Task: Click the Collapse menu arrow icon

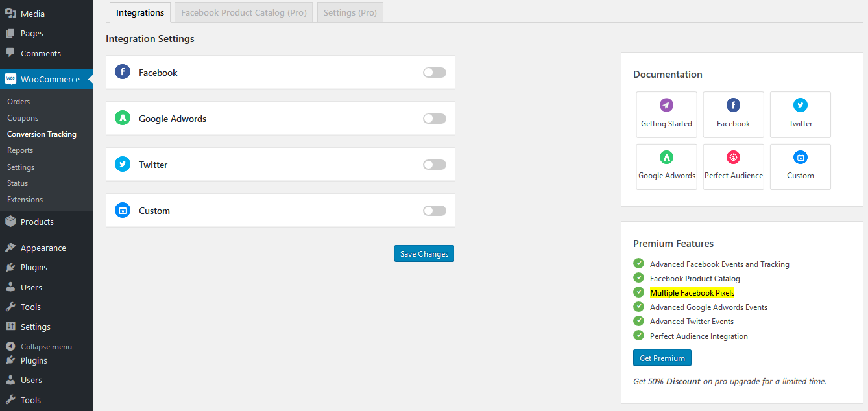Action: (x=10, y=347)
